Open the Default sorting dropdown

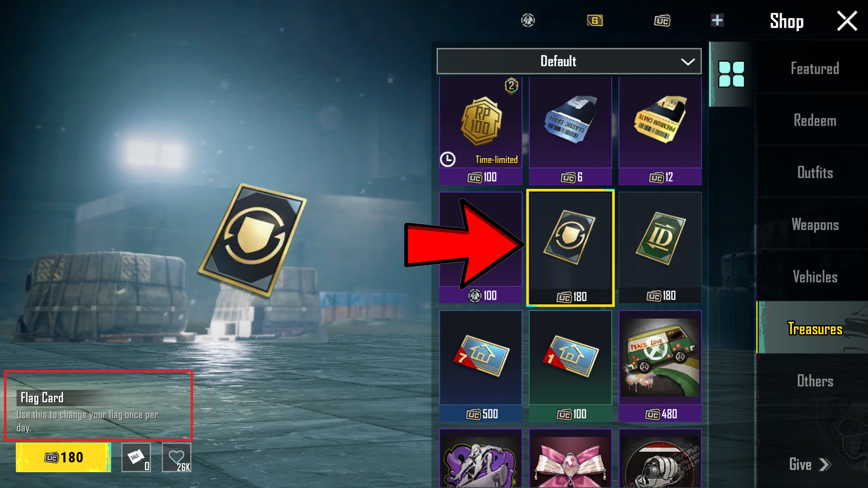[569, 61]
